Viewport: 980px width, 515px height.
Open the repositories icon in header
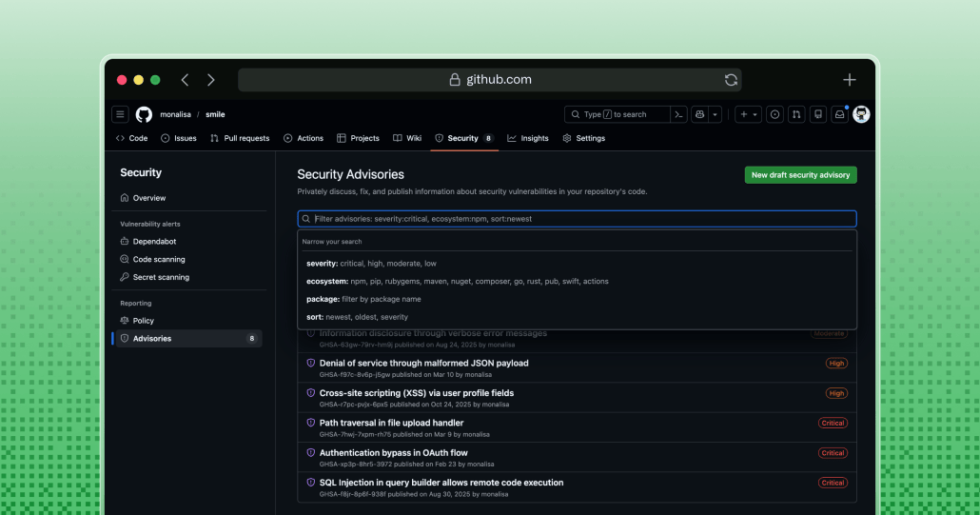(x=818, y=114)
